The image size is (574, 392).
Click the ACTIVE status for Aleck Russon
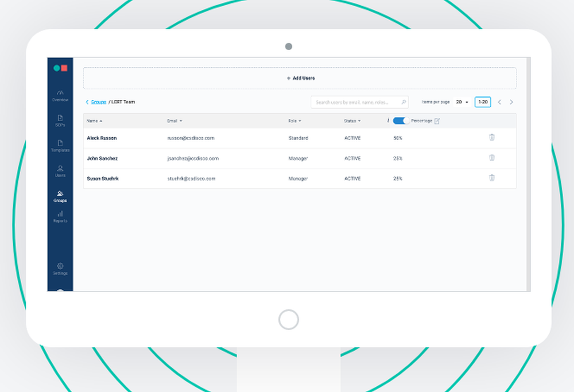point(352,138)
